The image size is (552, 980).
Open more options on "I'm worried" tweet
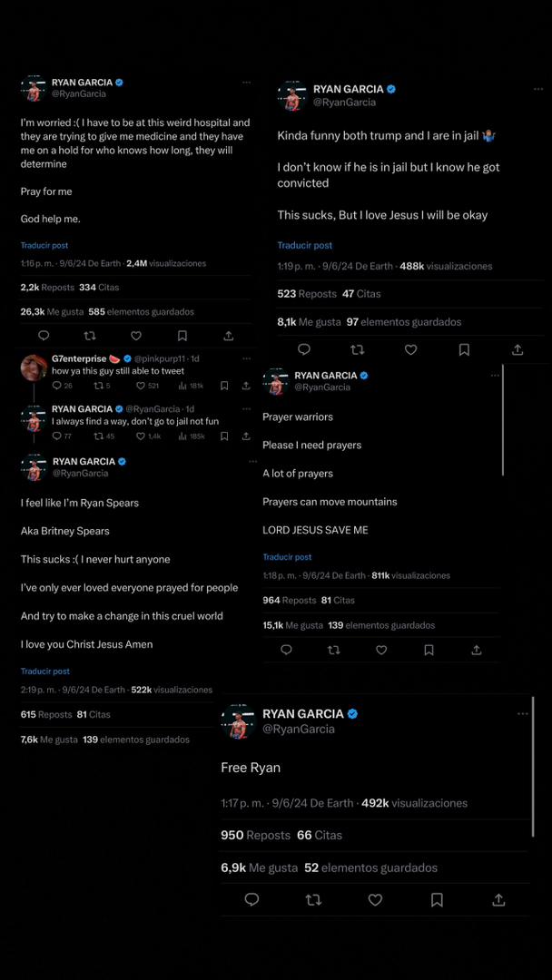[246, 83]
